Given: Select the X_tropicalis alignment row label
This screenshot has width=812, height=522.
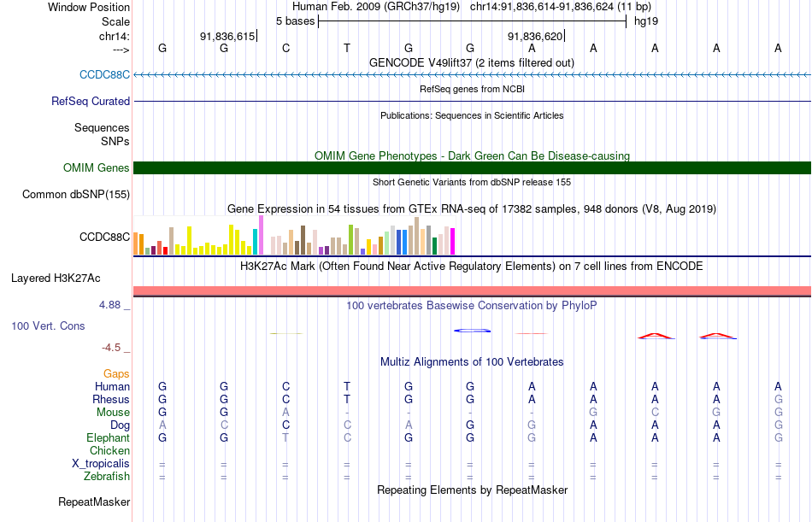Looking at the screenshot, I should pyautogui.click(x=101, y=464).
